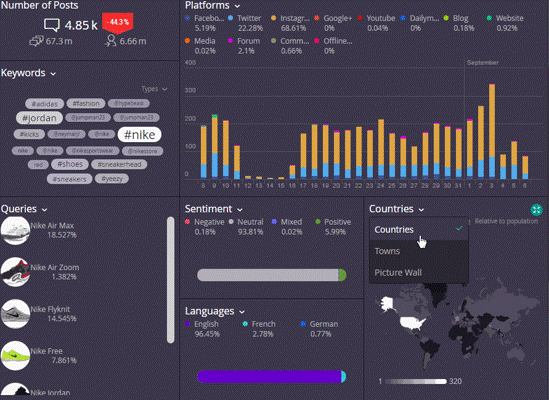This screenshot has width=549, height=400.
Task: Click the #sneakerhead keyword tag
Action: [119, 164]
